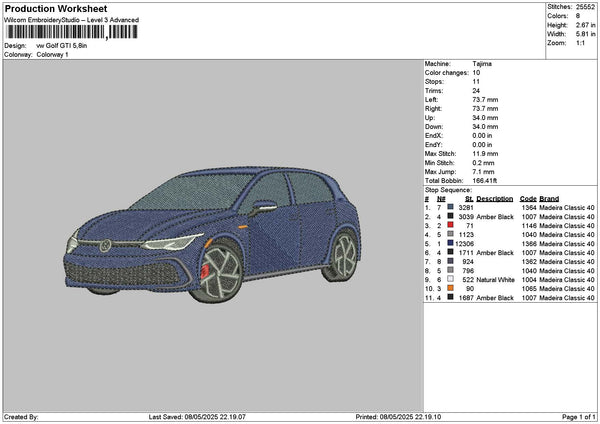Click the Max Jump value '7.1 mm'
The width and height of the screenshot is (600, 424).
(483, 172)
